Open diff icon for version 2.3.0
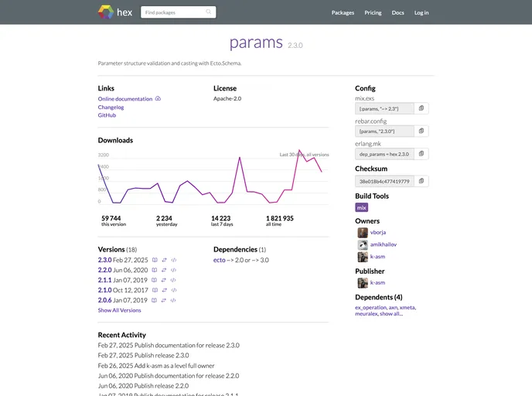Image resolution: width=532 pixels, height=396 pixels. tap(164, 260)
